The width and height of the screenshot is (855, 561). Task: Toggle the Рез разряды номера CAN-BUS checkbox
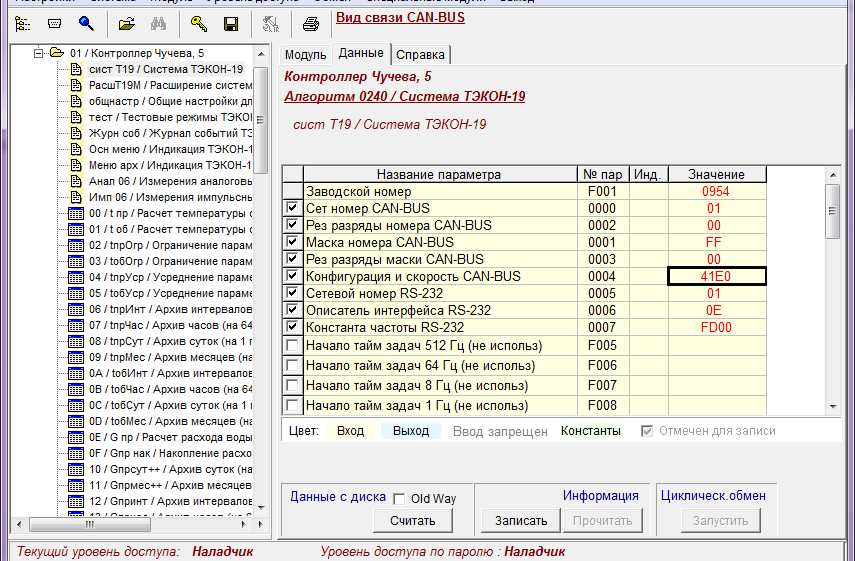click(293, 225)
